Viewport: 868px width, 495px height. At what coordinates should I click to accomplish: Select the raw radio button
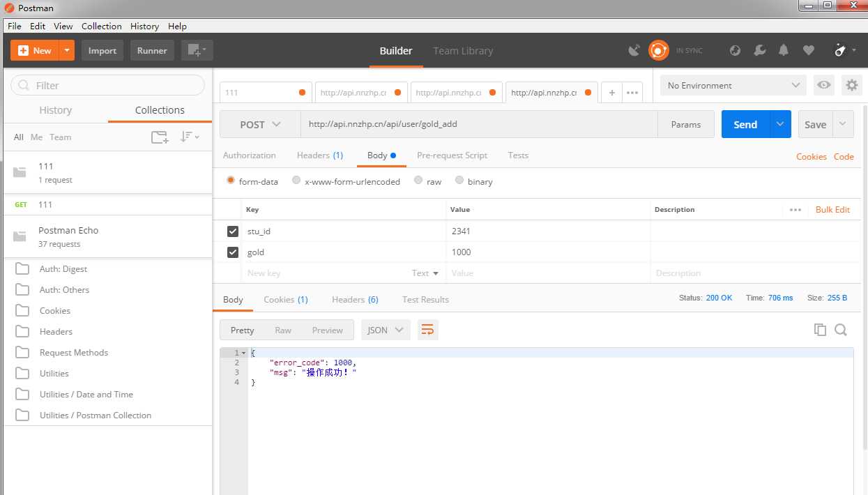(x=418, y=180)
